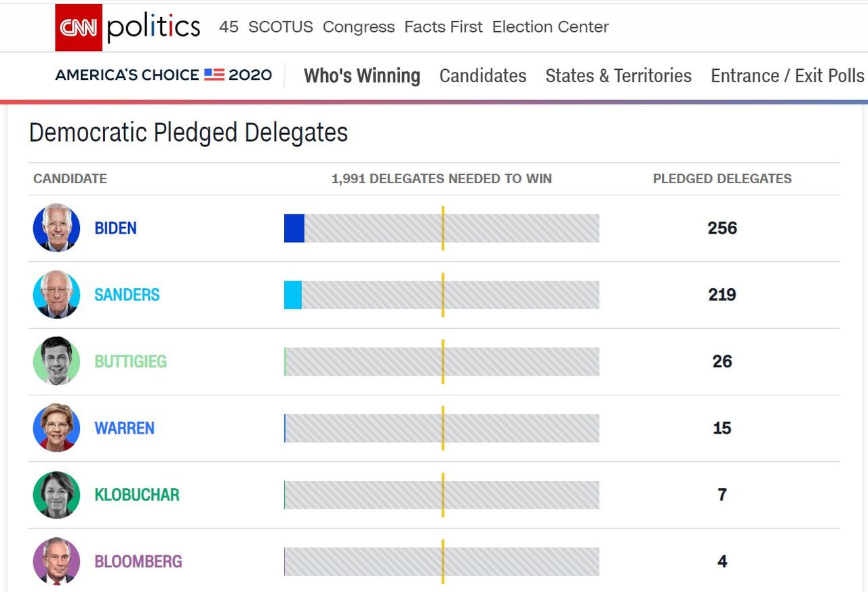Viewport: 868px width, 592px height.
Task: Open the SCOTUS menu link
Action: pyautogui.click(x=281, y=27)
